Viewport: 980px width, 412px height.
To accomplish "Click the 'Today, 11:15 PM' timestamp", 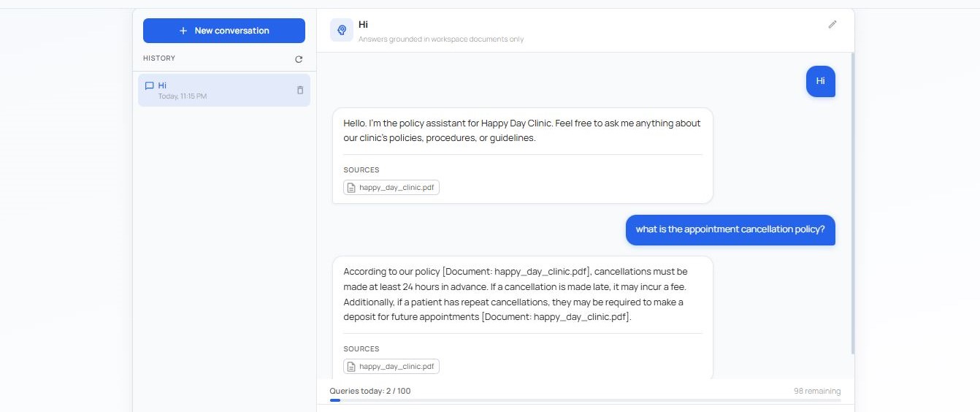I will pos(183,96).
